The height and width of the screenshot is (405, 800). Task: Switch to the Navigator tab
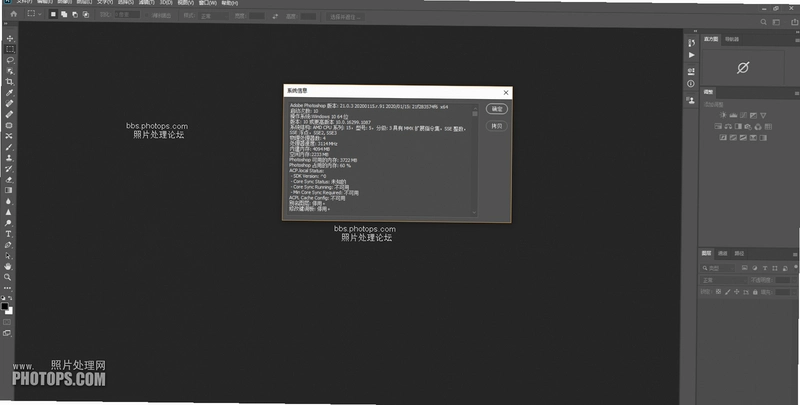tap(732, 39)
